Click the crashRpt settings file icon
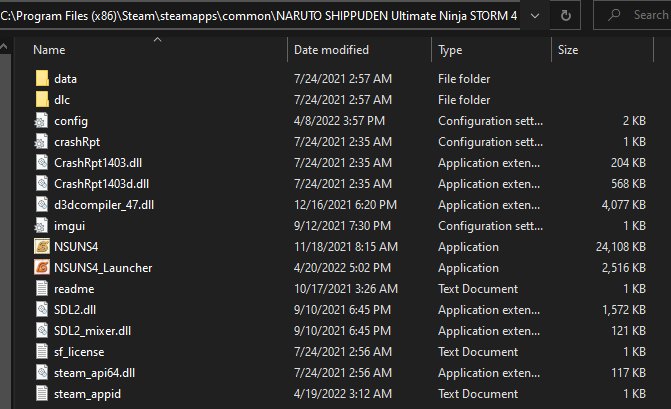 (x=42, y=142)
